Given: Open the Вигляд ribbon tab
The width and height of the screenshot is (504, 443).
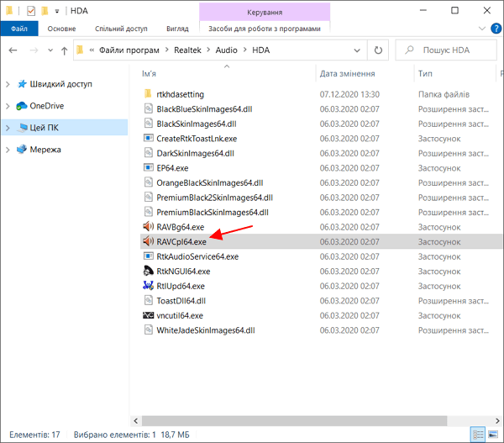Looking at the screenshot, I should click(x=177, y=29).
